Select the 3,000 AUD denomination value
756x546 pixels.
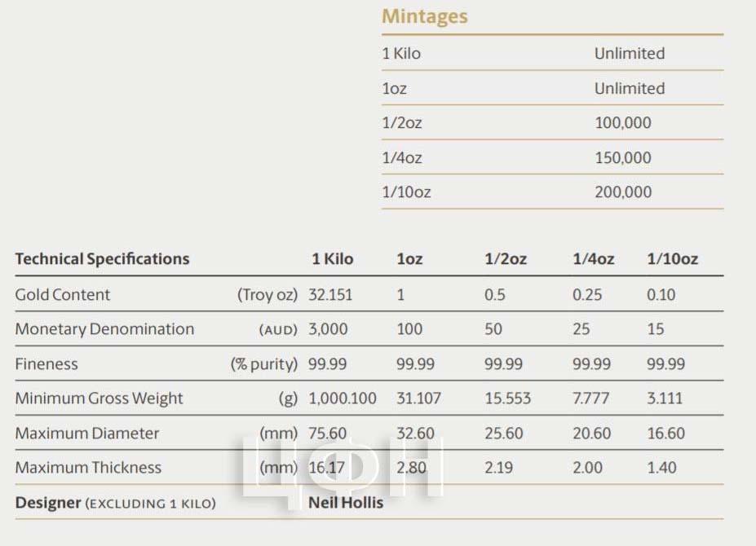point(328,329)
